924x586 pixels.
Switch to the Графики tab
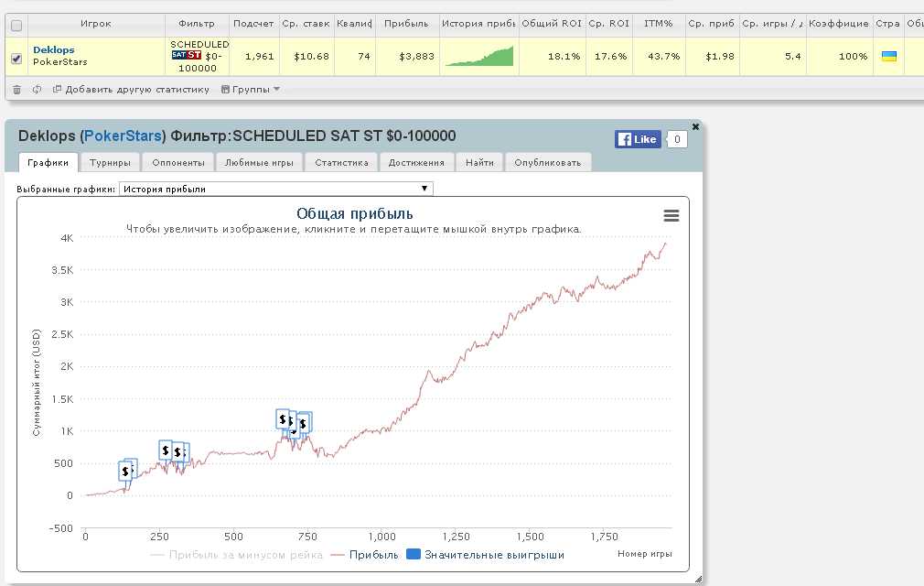[48, 163]
